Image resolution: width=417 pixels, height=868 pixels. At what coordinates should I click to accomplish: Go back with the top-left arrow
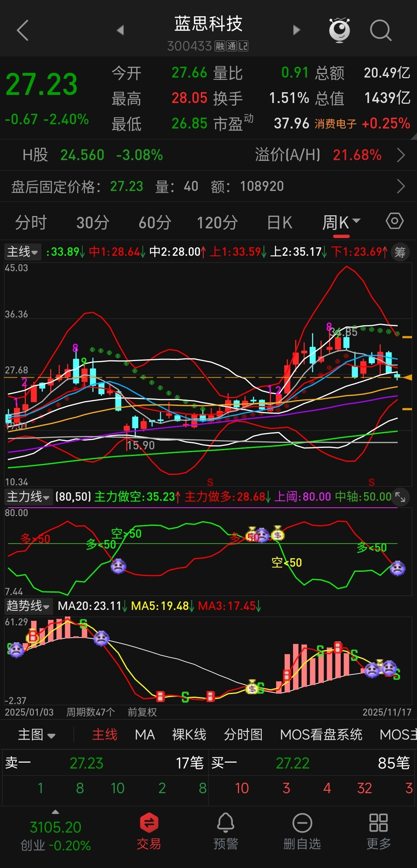(23, 30)
